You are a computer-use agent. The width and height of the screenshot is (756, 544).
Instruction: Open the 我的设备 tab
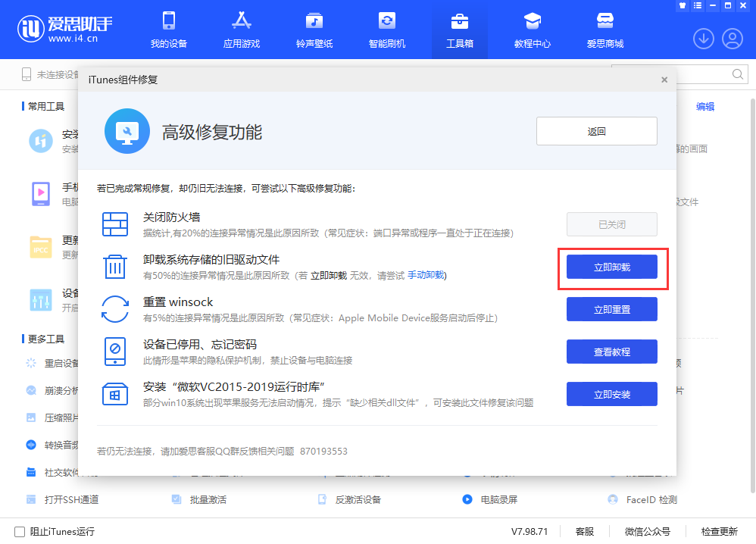[x=169, y=30]
